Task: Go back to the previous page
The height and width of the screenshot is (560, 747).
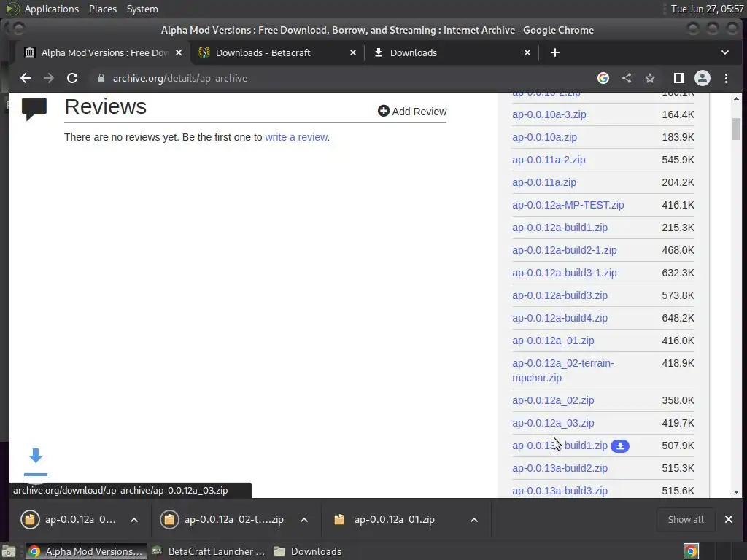Action: pyautogui.click(x=26, y=78)
